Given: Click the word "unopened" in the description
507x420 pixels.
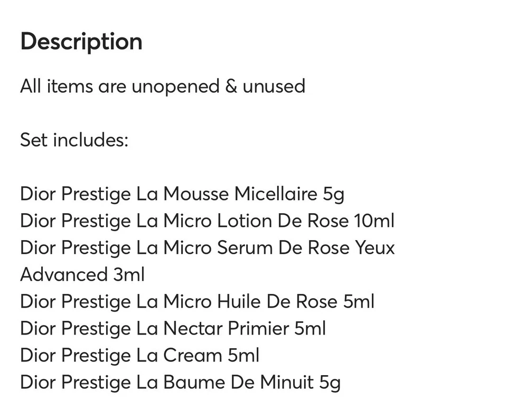Looking at the screenshot, I should (175, 86).
